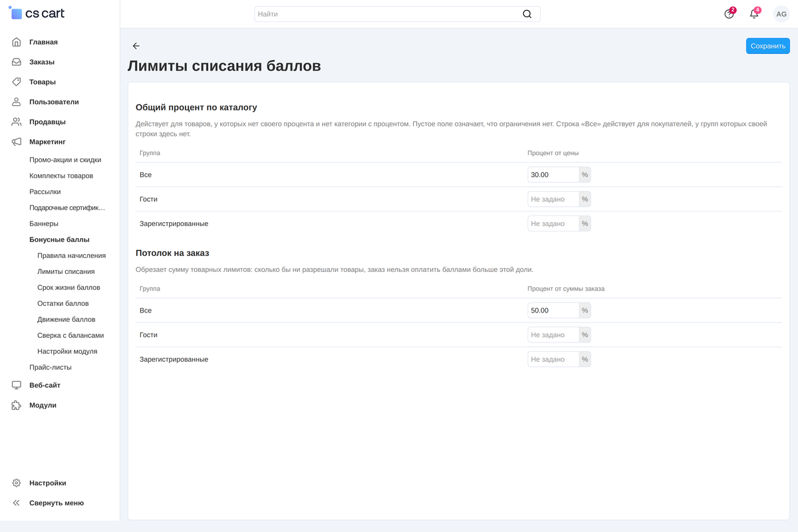Click the puzzle icon beside Модули
The height and width of the screenshot is (532, 798).
(x=17, y=405)
